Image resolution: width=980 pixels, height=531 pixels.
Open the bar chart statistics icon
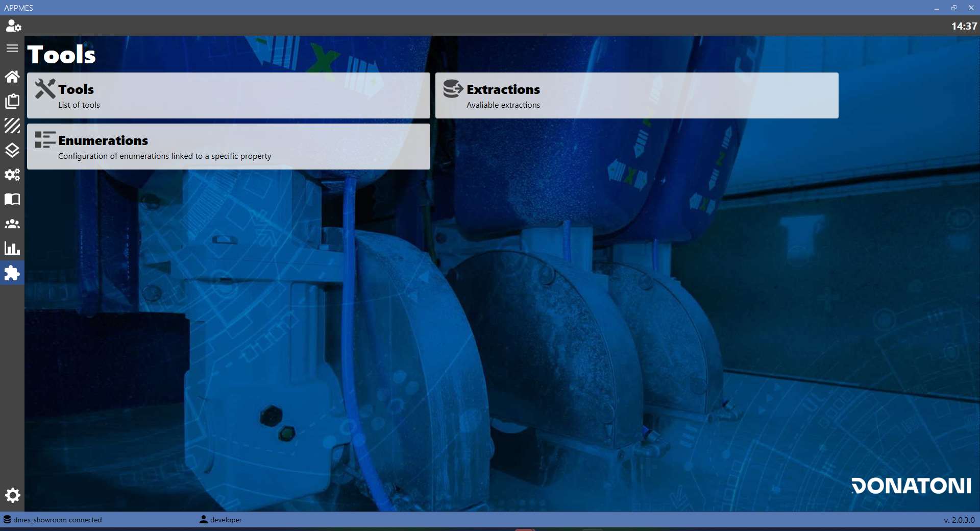pyautogui.click(x=12, y=249)
